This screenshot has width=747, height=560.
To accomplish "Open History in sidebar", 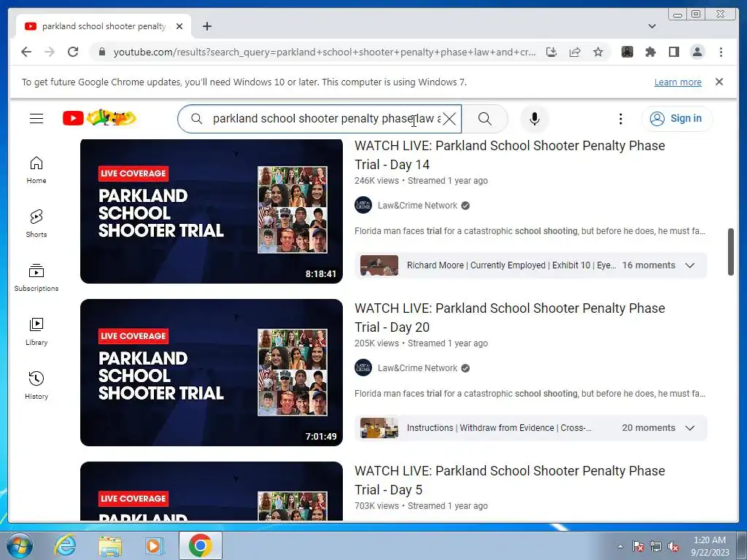I will coord(36,385).
